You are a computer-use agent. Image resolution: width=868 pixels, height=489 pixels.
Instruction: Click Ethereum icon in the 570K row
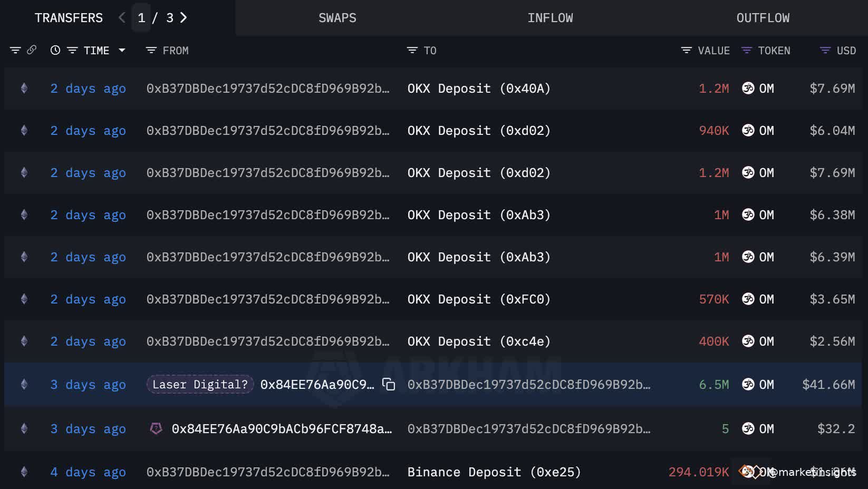(x=24, y=299)
